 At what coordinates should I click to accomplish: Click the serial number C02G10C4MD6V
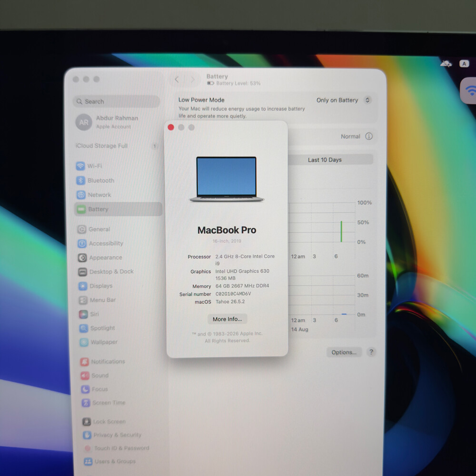(233, 294)
